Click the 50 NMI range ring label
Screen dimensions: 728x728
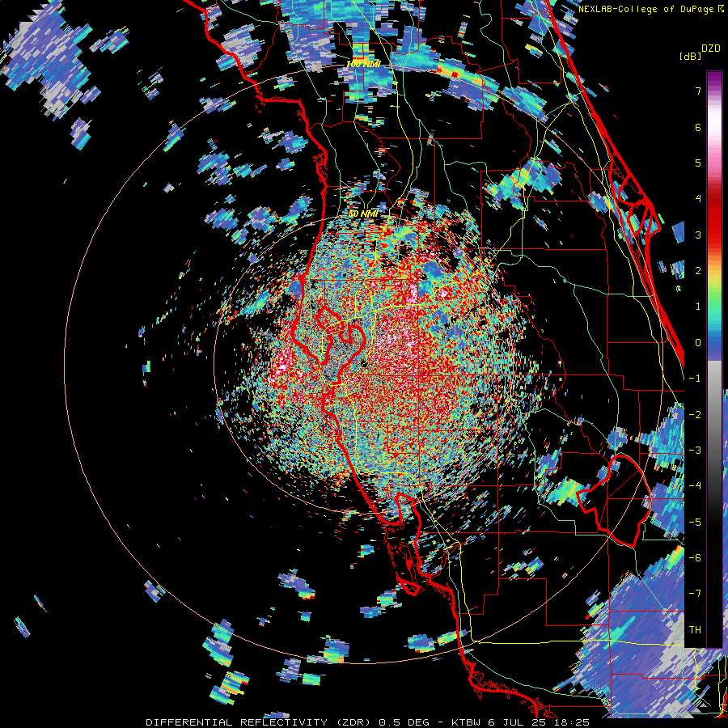coord(363,214)
